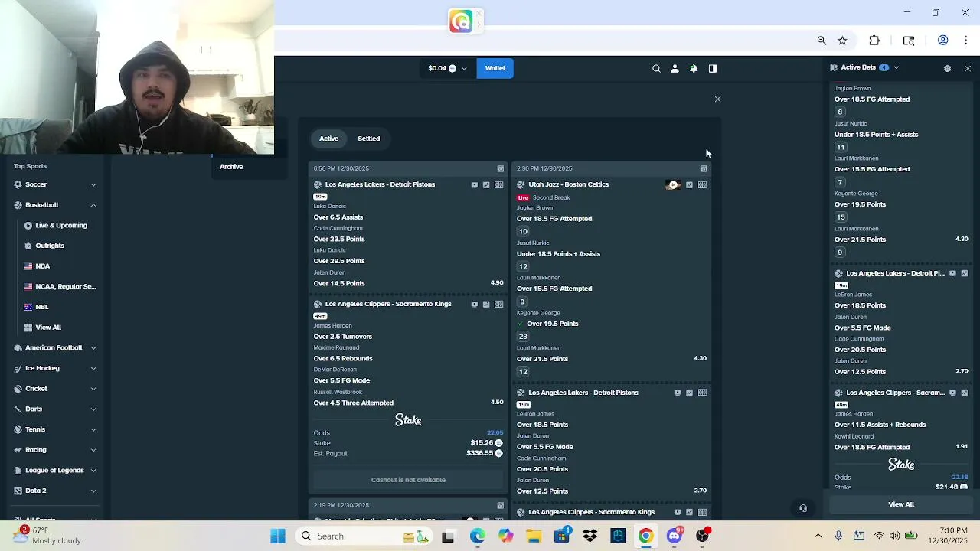Click the Windows Start button

point(278,536)
